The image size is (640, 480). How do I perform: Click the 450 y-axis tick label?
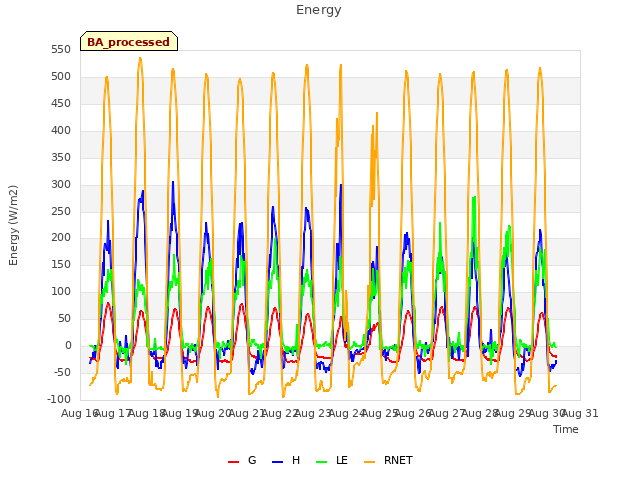click(61, 104)
